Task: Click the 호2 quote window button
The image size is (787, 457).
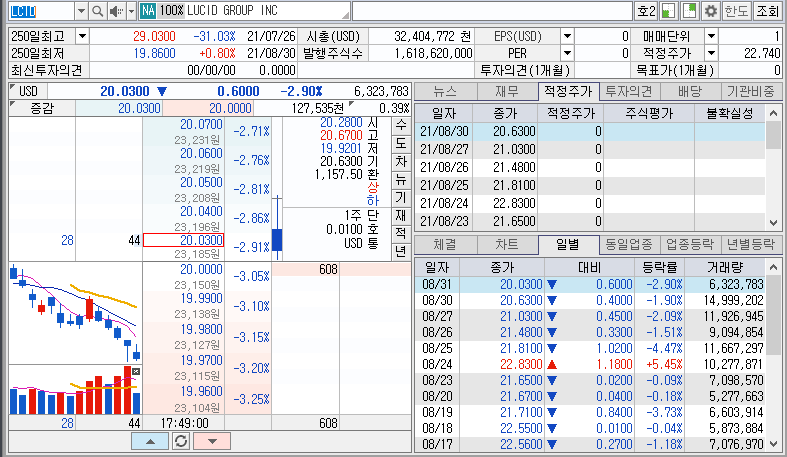Action: pos(646,11)
